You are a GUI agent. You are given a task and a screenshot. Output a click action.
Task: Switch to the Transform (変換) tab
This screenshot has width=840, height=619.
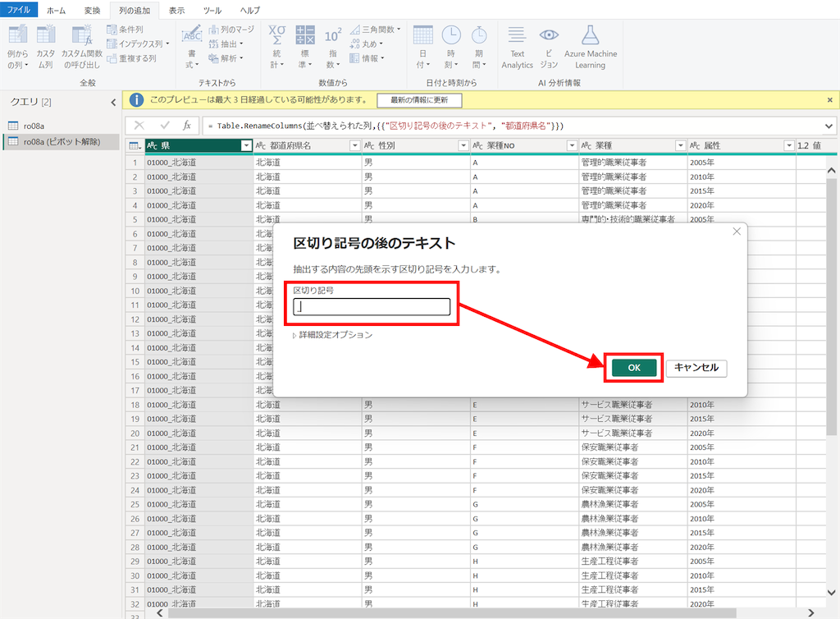[x=92, y=10]
